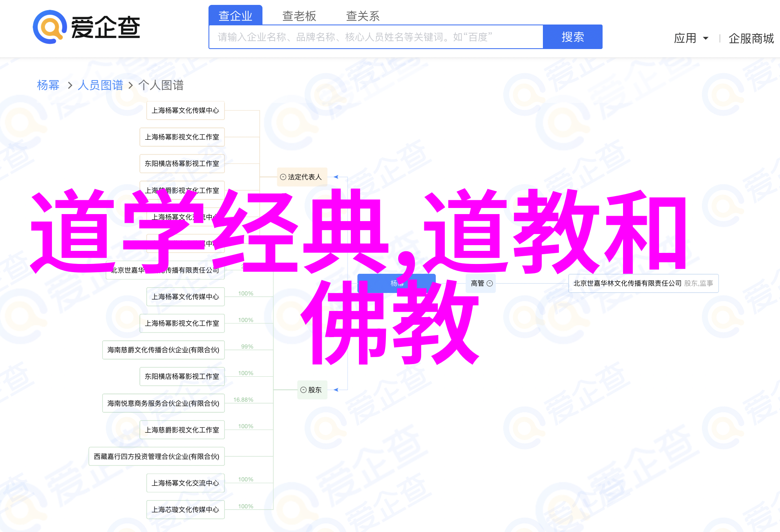Open the 人员图谱 breadcrumb
The image size is (780, 532).
[x=100, y=85]
